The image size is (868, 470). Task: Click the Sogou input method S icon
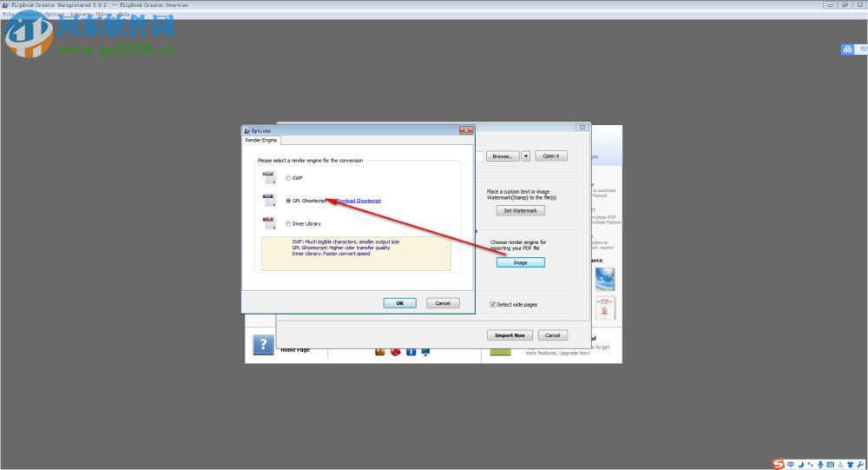[x=779, y=464]
